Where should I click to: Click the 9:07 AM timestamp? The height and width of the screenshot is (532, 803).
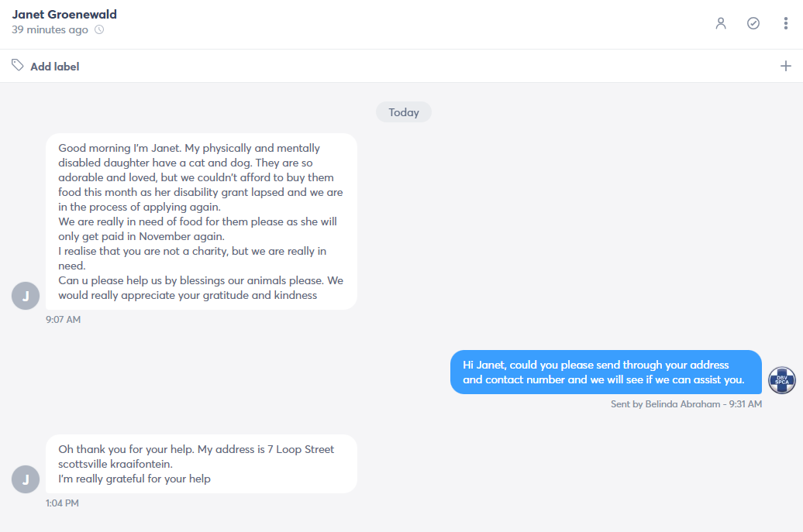click(63, 320)
